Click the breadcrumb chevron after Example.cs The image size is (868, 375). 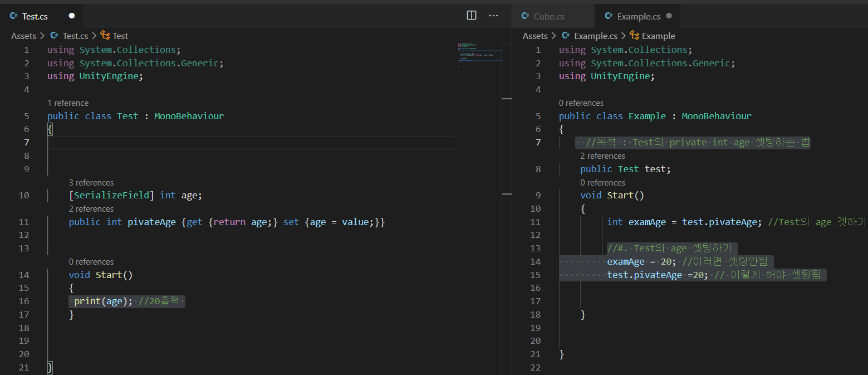(x=624, y=36)
